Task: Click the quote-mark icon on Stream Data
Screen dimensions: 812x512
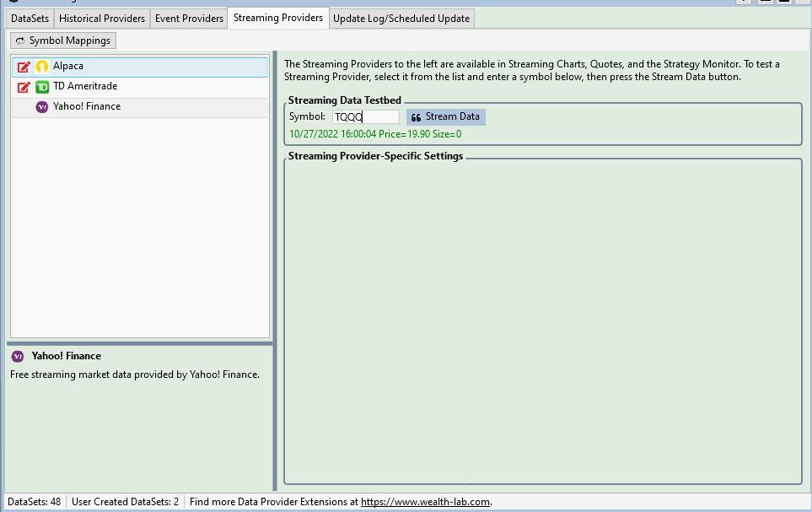Action: 416,117
